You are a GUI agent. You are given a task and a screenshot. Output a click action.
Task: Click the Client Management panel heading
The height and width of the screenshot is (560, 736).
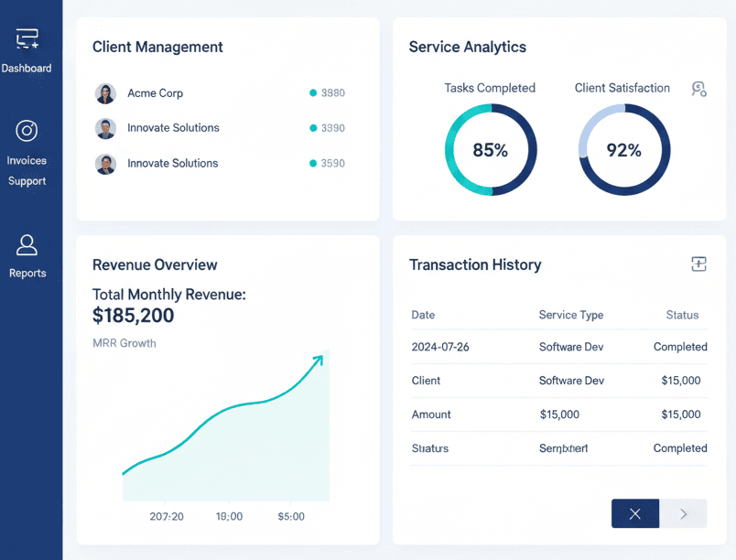pyautogui.click(x=157, y=47)
